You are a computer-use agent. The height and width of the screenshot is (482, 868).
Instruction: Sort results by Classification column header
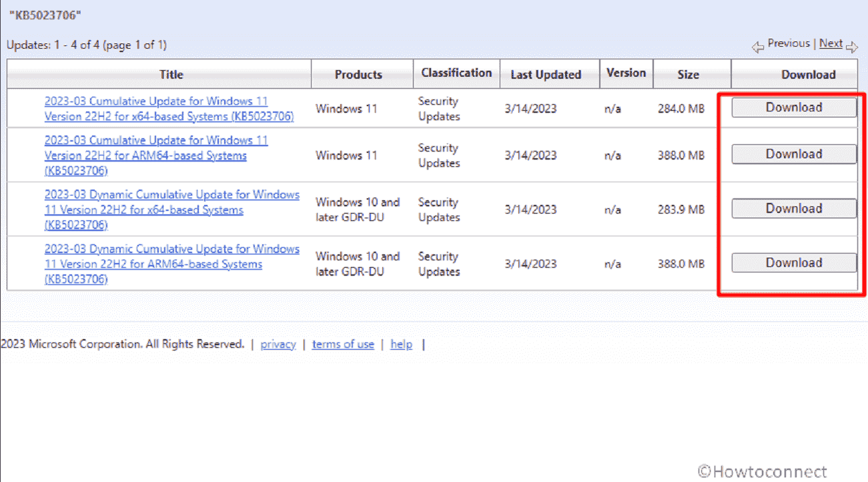coord(456,73)
